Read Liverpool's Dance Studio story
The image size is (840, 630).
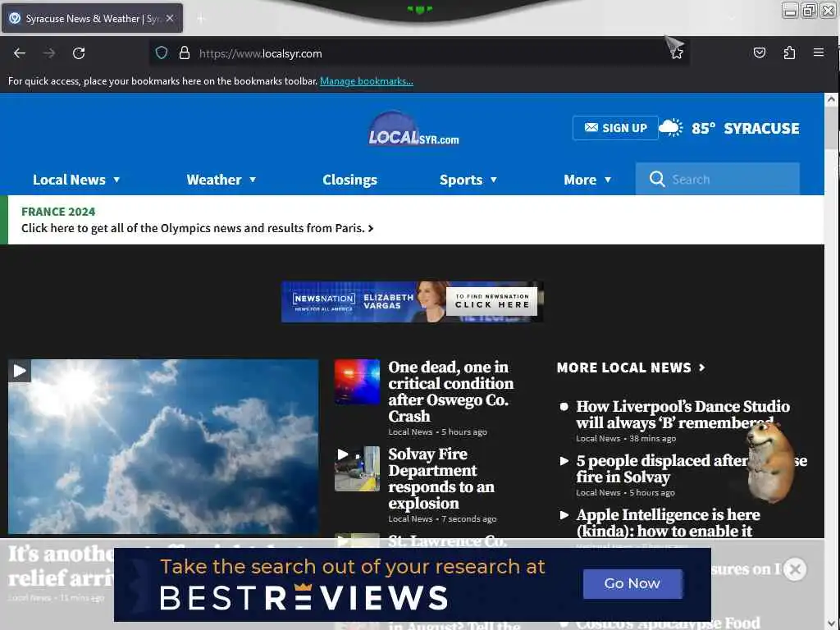(683, 414)
